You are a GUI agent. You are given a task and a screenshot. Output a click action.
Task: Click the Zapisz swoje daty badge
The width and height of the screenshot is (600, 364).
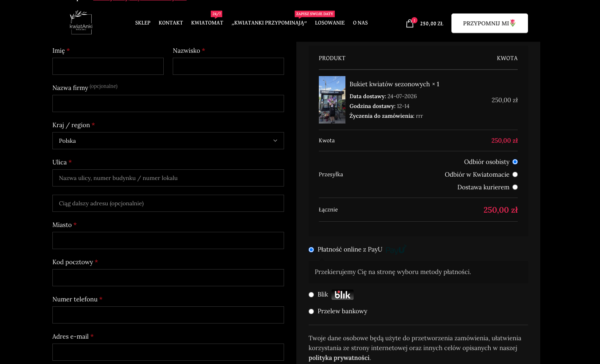coord(315,14)
